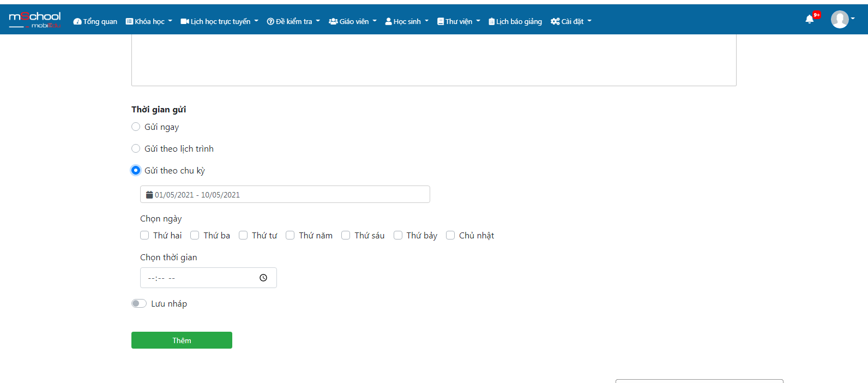Screen dimensions: 868x383
Task: Expand the Đề kiểm tra dropdown
Action: [x=293, y=21]
